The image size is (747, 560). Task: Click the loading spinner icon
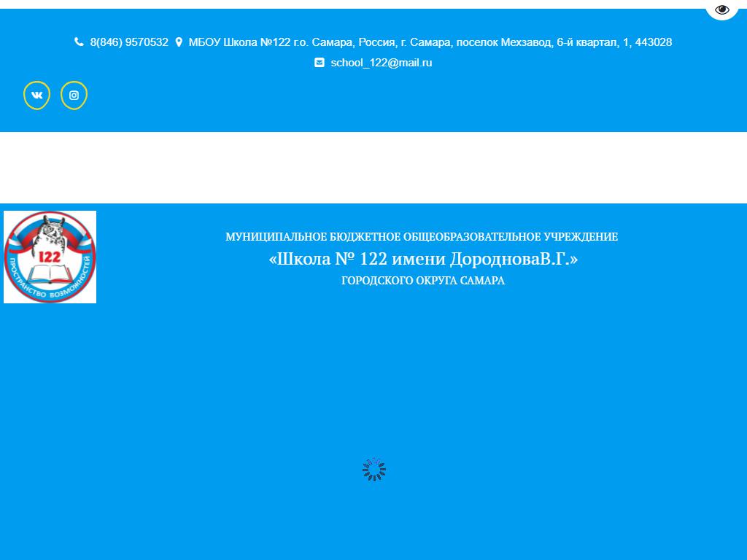[x=374, y=470]
